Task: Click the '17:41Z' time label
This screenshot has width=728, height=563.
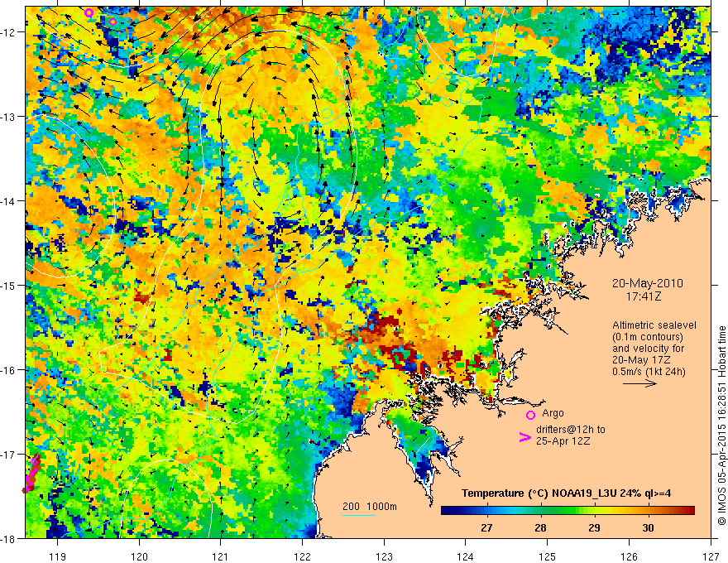Action: click(x=644, y=296)
